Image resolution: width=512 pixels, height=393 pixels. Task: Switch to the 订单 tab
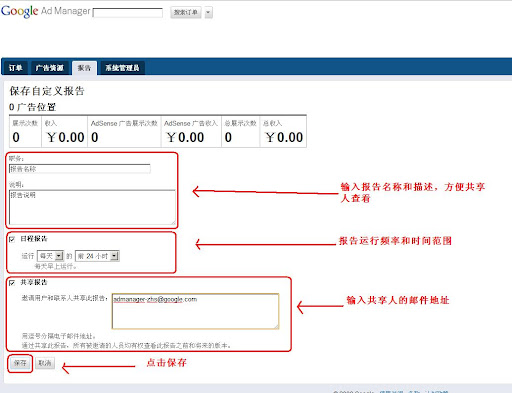click(16, 68)
